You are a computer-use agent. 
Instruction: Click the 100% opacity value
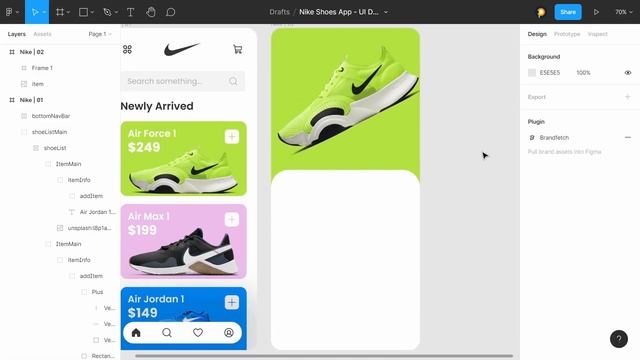tap(583, 73)
